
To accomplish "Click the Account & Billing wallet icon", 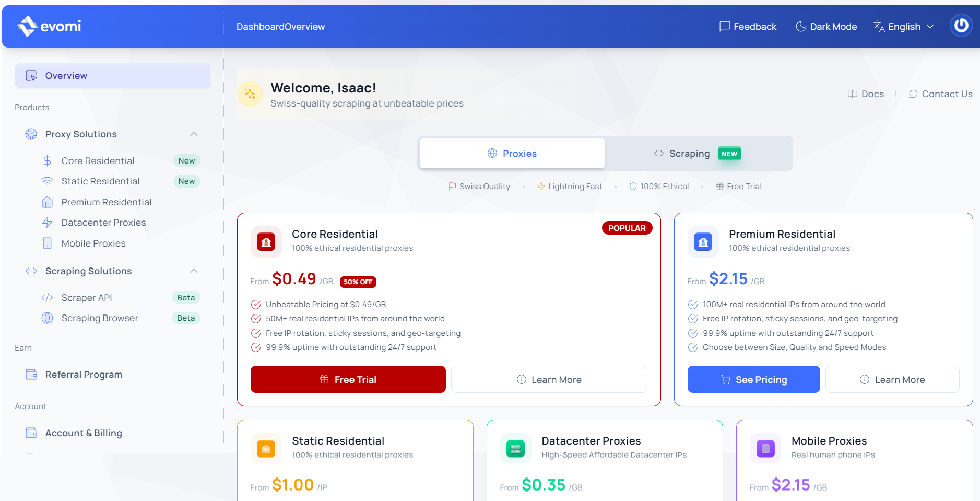I will [31, 433].
